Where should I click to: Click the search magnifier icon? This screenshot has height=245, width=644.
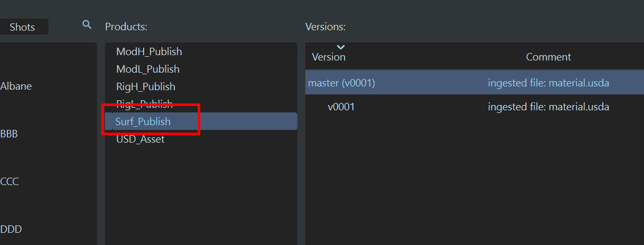(87, 24)
